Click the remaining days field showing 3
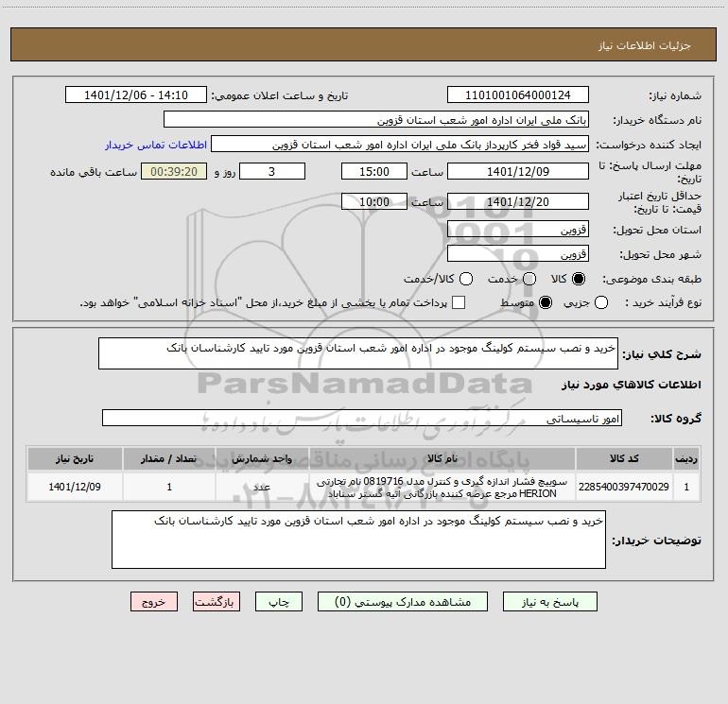Image resolution: width=728 pixels, height=704 pixels. [272, 171]
